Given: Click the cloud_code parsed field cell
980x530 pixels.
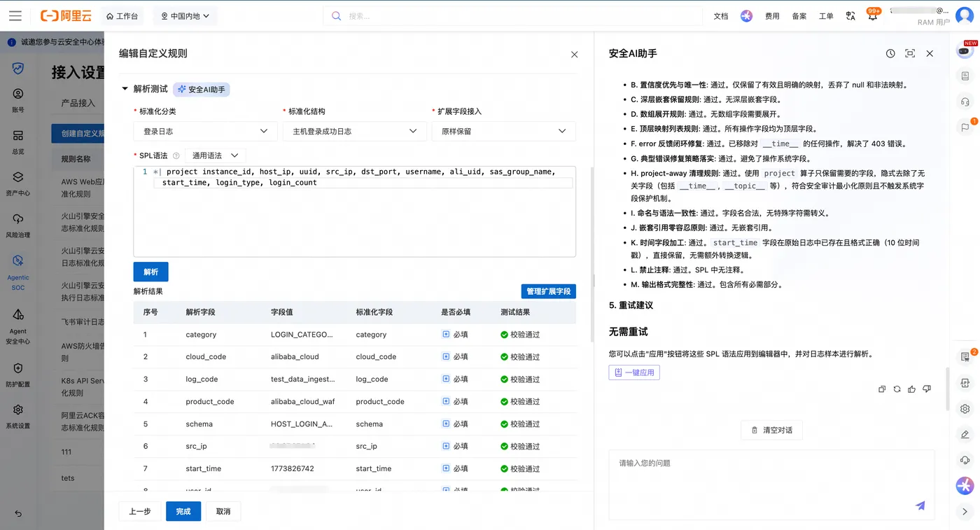Looking at the screenshot, I should pyautogui.click(x=206, y=357).
